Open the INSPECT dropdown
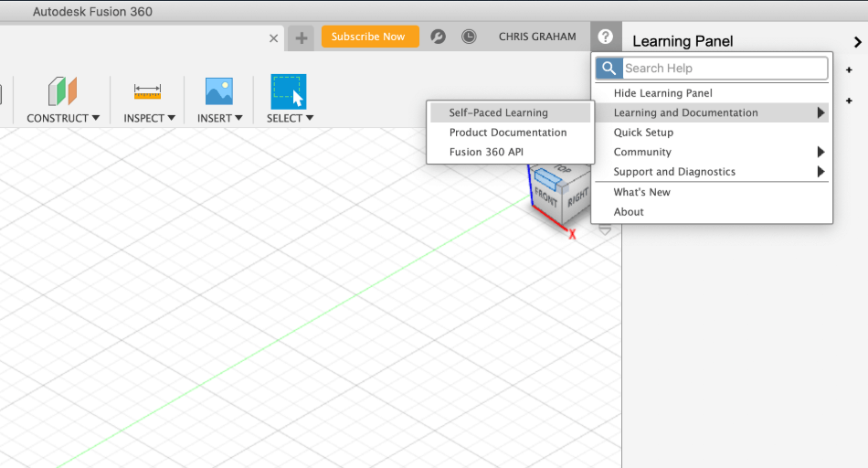 [149, 118]
